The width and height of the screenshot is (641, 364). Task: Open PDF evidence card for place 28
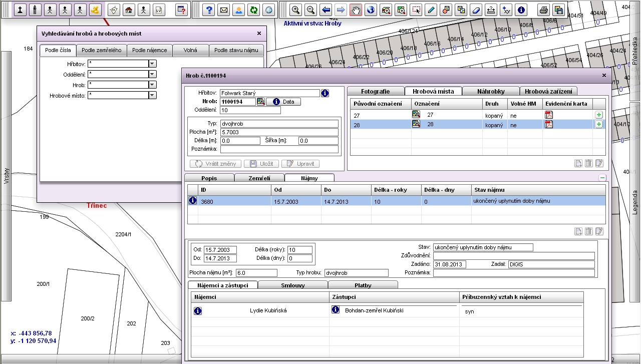click(x=549, y=125)
